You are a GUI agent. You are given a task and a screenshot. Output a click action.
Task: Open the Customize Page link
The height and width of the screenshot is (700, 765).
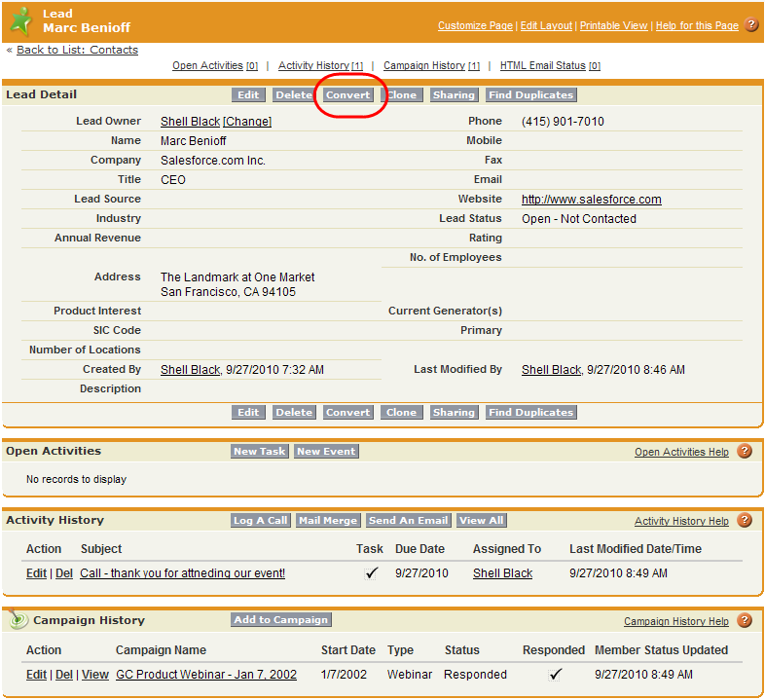pyautogui.click(x=475, y=25)
